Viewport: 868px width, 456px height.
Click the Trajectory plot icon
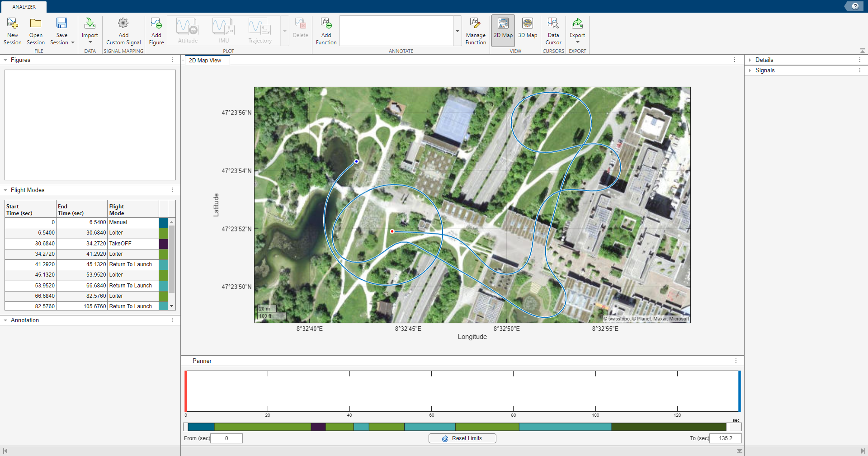point(259,30)
